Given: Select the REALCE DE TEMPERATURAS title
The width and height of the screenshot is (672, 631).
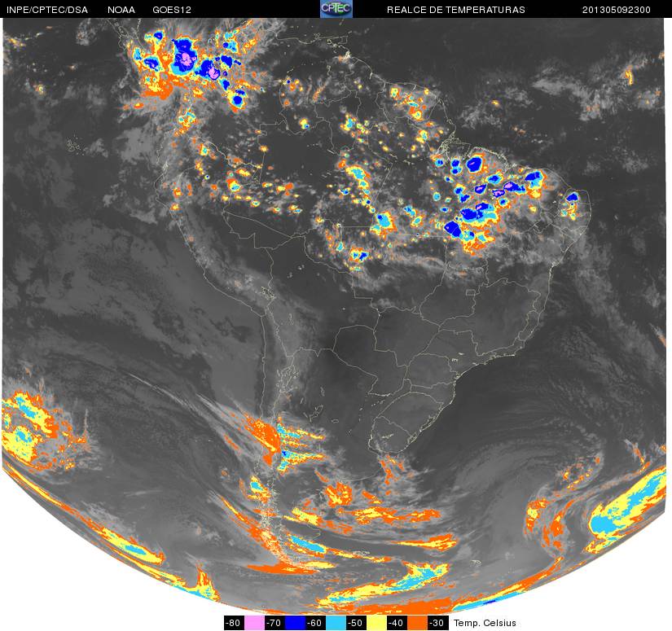Looking at the screenshot, I should point(456,10).
